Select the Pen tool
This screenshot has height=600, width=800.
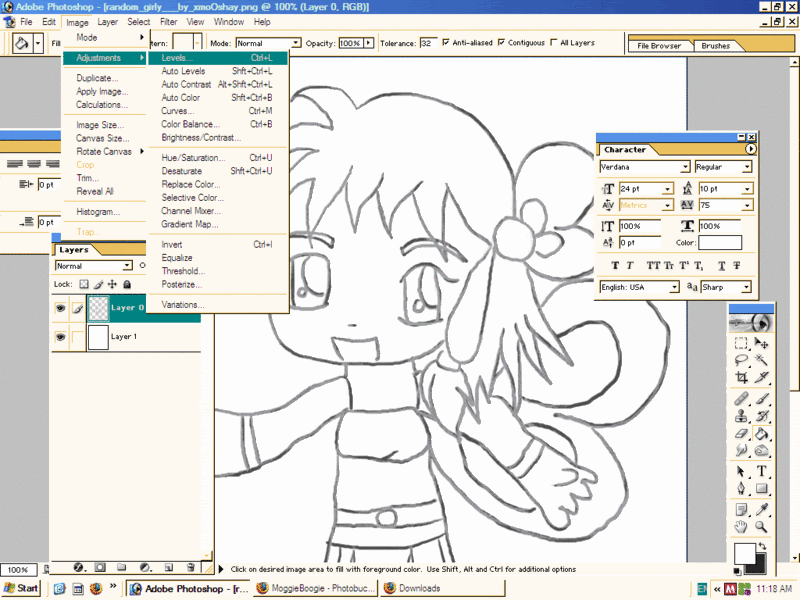pos(741,489)
